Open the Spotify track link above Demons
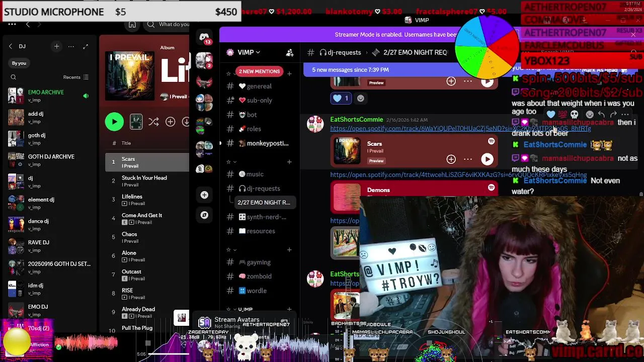644x362 pixels. pyautogui.click(x=458, y=175)
